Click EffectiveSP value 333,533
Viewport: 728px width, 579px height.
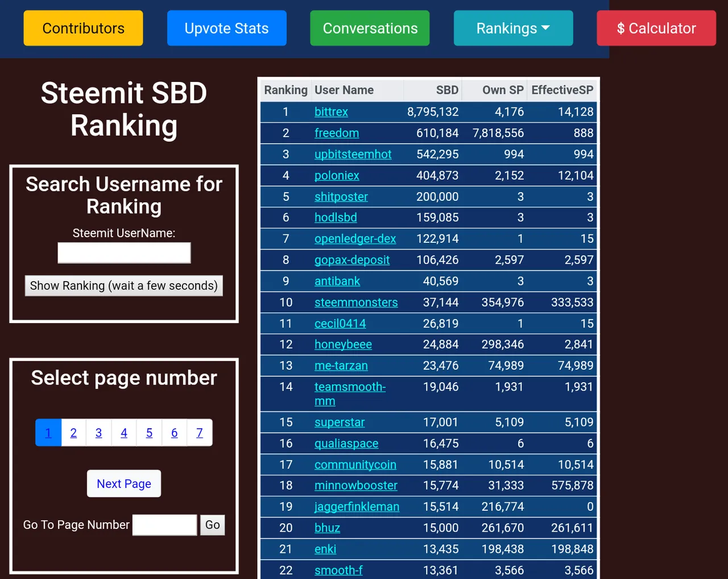point(572,303)
